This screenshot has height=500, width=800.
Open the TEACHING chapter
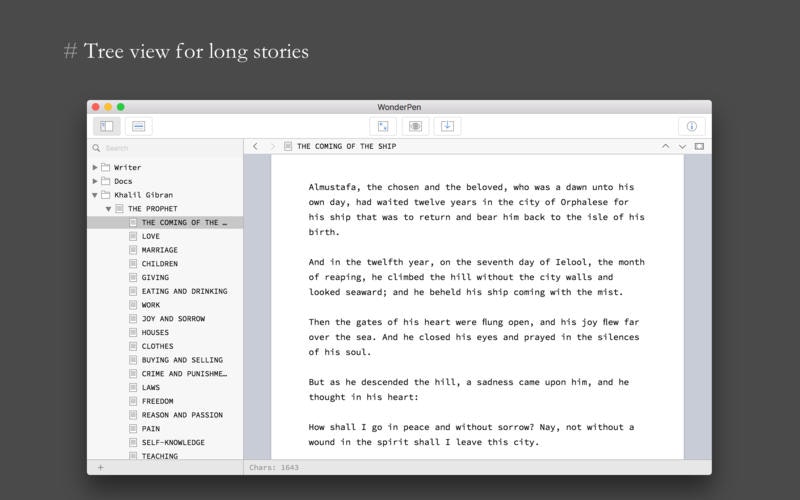coord(160,456)
